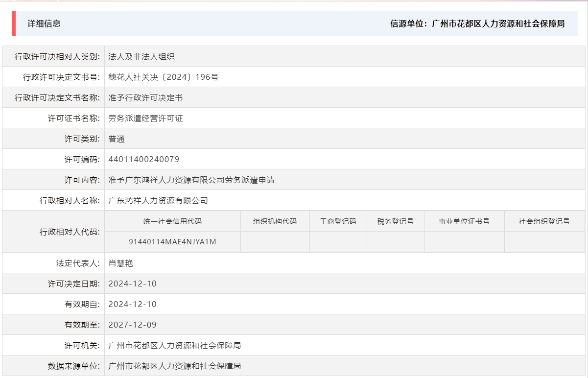Open 广州市花都区人力资源和社会保障局 source unit link
This screenshot has height=378, width=588.
498,23
